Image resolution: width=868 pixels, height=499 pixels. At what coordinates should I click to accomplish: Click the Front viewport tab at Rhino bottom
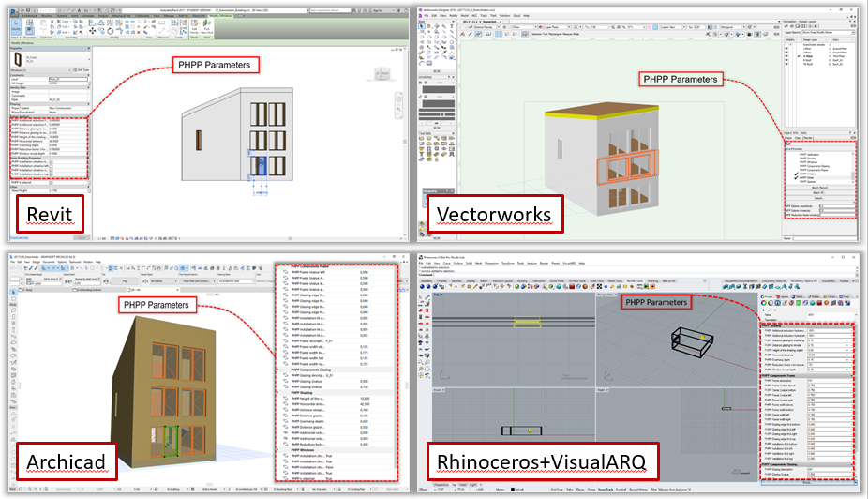click(x=462, y=485)
